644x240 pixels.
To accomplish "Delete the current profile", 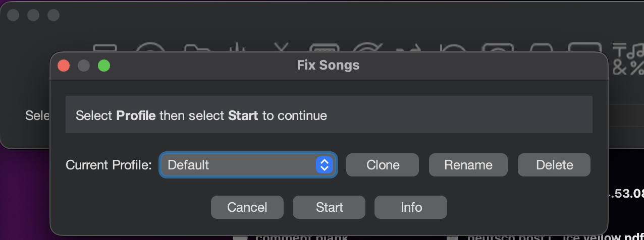I will click(x=554, y=165).
